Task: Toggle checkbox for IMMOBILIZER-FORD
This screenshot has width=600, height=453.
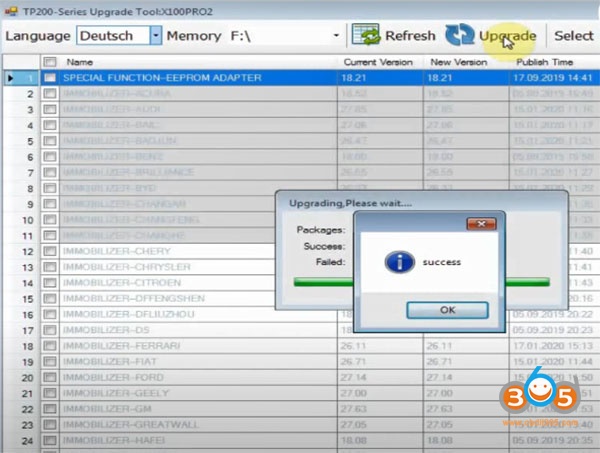Action: click(50, 377)
